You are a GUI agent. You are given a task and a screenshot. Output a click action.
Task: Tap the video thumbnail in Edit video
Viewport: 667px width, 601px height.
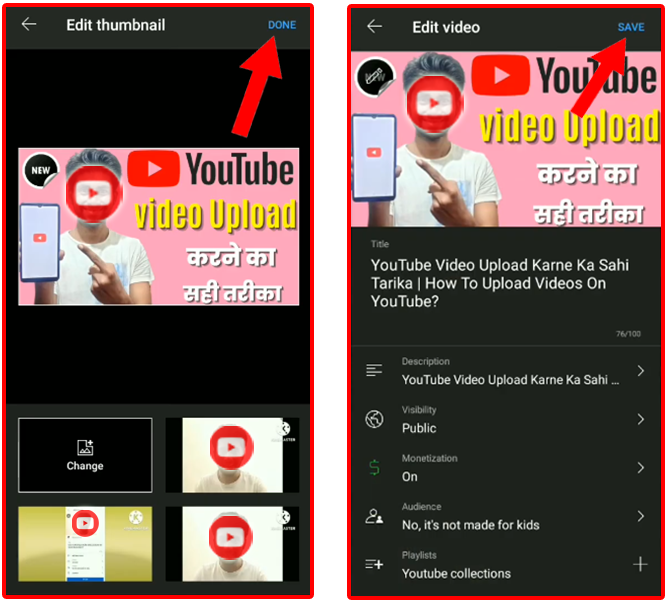pos(505,139)
